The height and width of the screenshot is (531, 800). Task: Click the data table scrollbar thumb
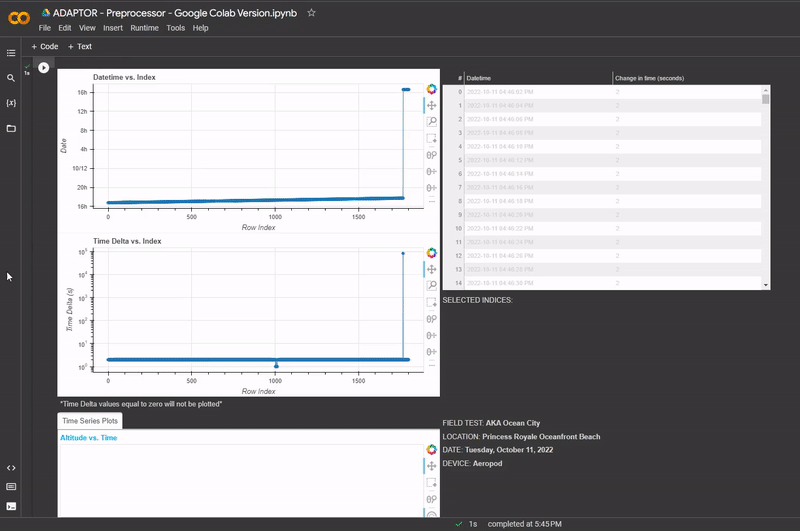[765, 99]
